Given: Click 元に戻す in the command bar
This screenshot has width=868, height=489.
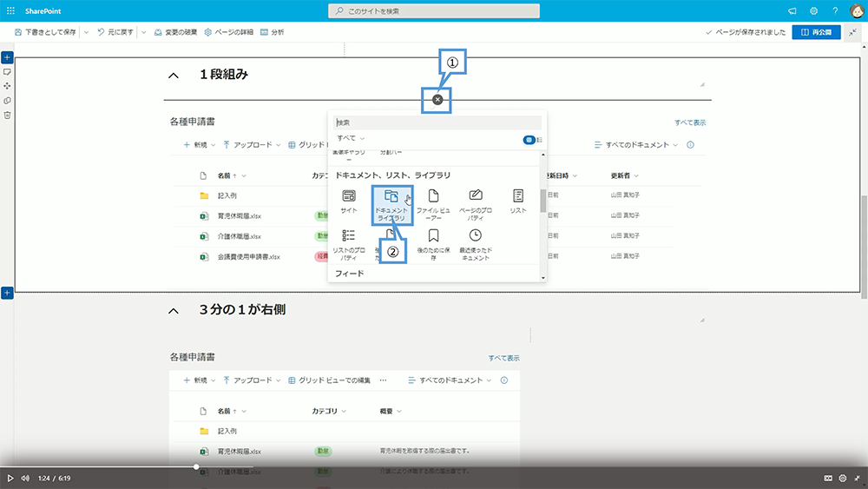Looking at the screenshot, I should tap(115, 32).
